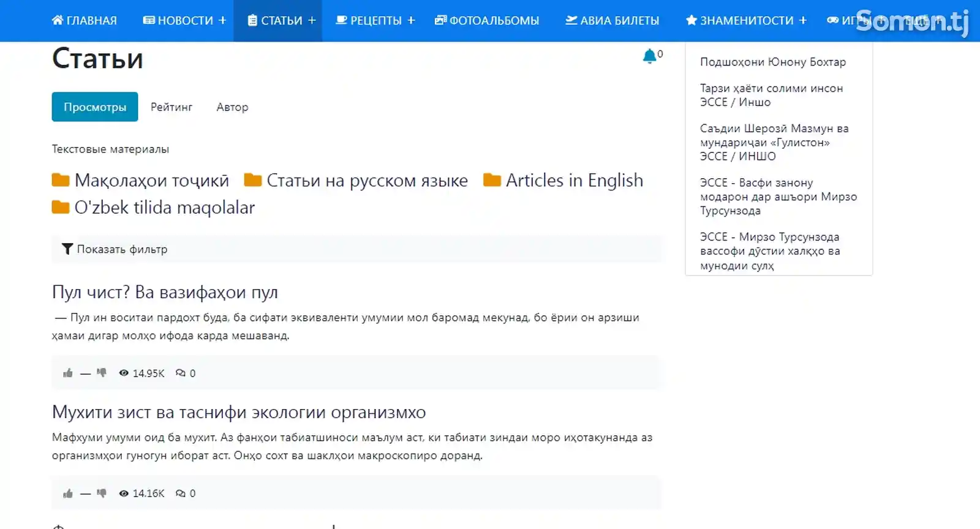Viewport: 980px width, 529px height.
Task: Click folder icon beside Мақолаҳои тоҷикӣ
Action: [61, 180]
